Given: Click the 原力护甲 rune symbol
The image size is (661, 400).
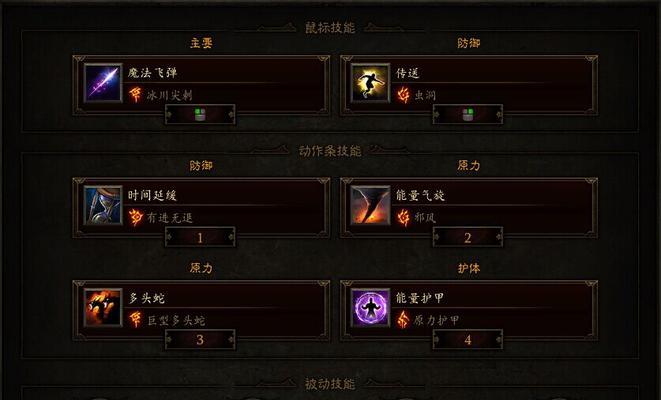Looking at the screenshot, I should coord(403,319).
